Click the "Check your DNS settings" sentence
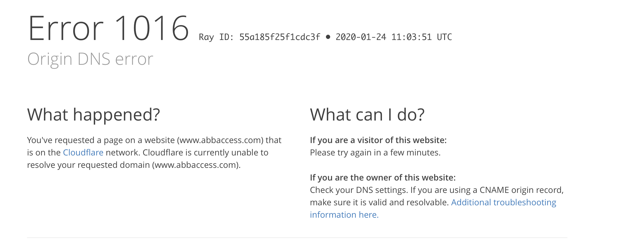Image resolution: width=644 pixels, height=245 pixels. [359, 190]
